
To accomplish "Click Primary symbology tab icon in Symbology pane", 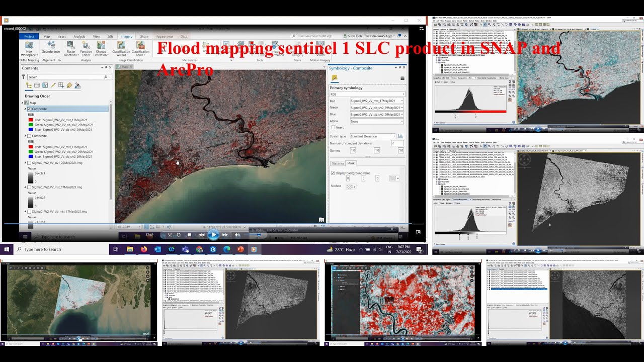I will pyautogui.click(x=334, y=78).
